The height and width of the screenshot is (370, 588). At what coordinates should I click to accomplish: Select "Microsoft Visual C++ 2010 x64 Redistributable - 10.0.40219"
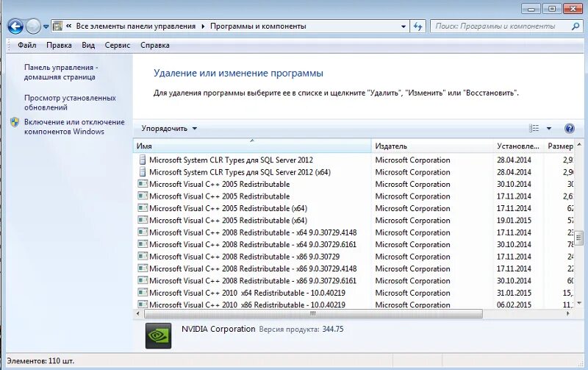[x=247, y=293]
